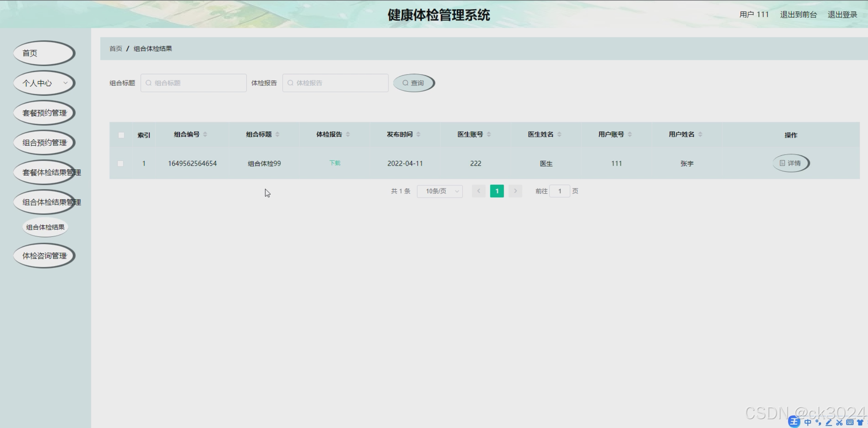Open 体检咨询管理 in sidebar
Image resolution: width=868 pixels, height=428 pixels.
tap(44, 256)
